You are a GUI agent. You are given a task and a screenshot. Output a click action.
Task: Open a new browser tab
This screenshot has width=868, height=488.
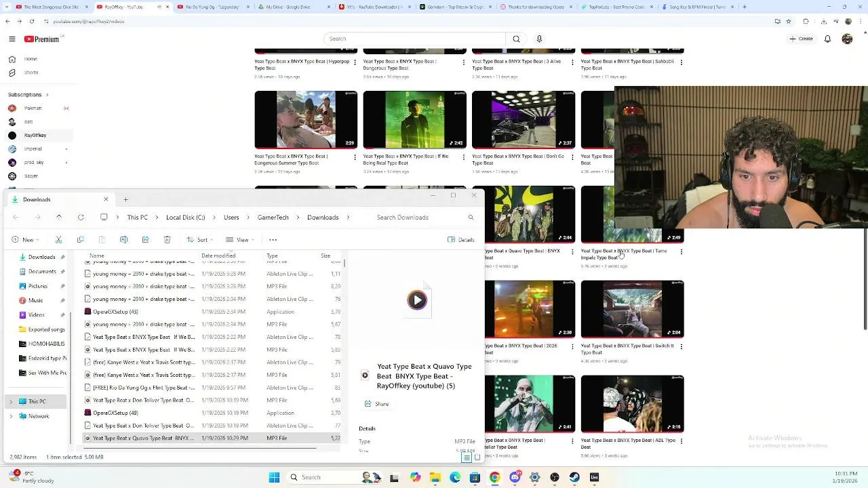(x=745, y=7)
